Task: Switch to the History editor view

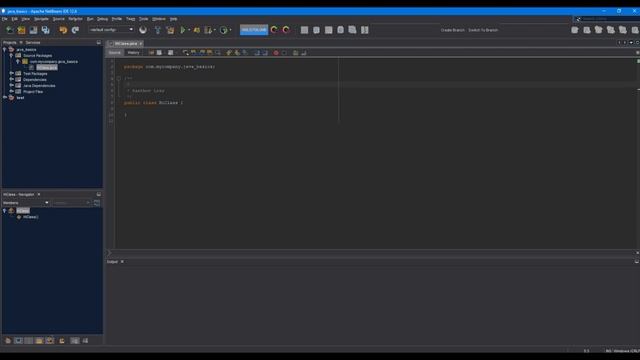Action: 133,53
